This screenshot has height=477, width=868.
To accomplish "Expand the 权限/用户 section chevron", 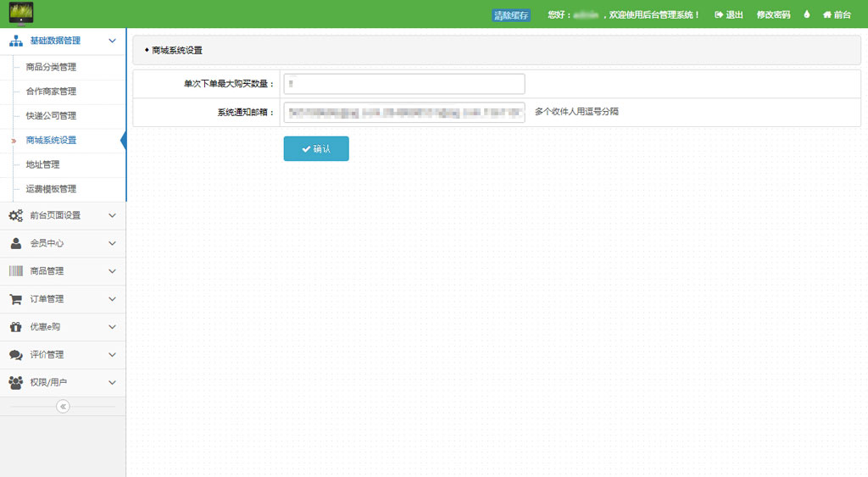I will 112,383.
